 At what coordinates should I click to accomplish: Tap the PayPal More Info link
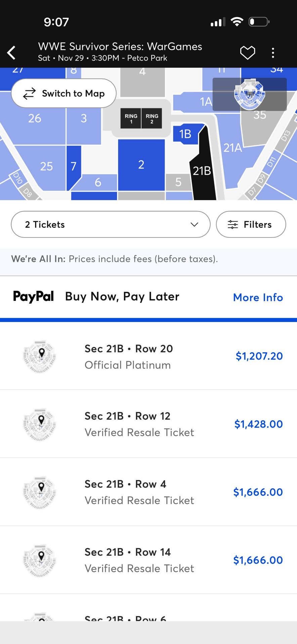point(258,298)
